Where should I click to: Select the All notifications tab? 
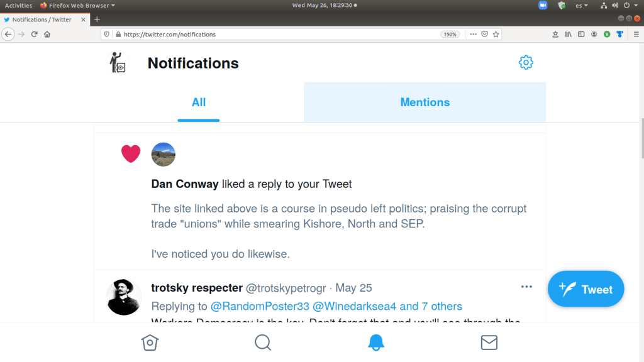click(x=199, y=102)
